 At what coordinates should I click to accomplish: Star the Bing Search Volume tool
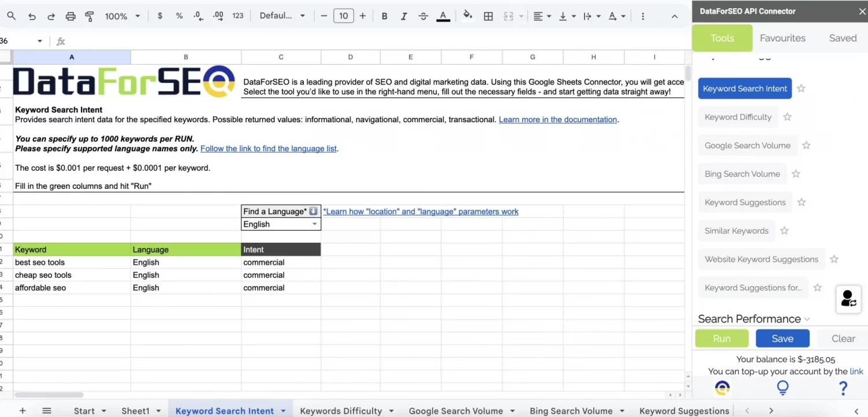point(796,174)
